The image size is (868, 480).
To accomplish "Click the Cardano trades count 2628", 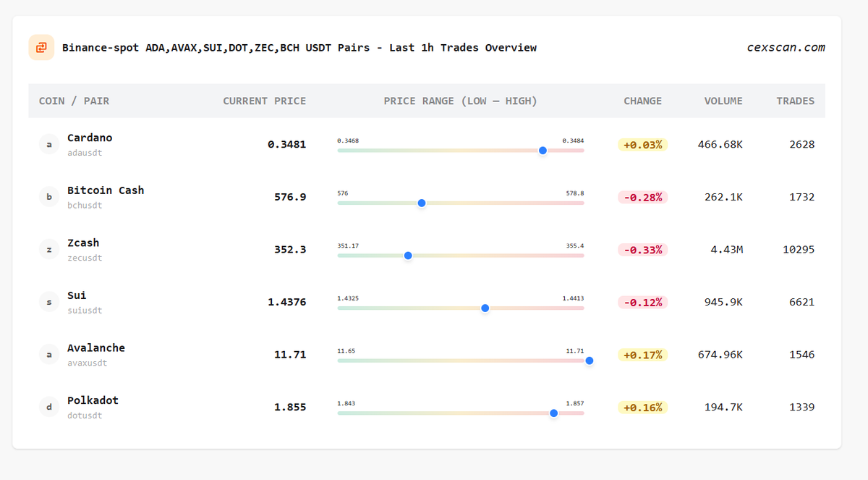I will pyautogui.click(x=802, y=145).
